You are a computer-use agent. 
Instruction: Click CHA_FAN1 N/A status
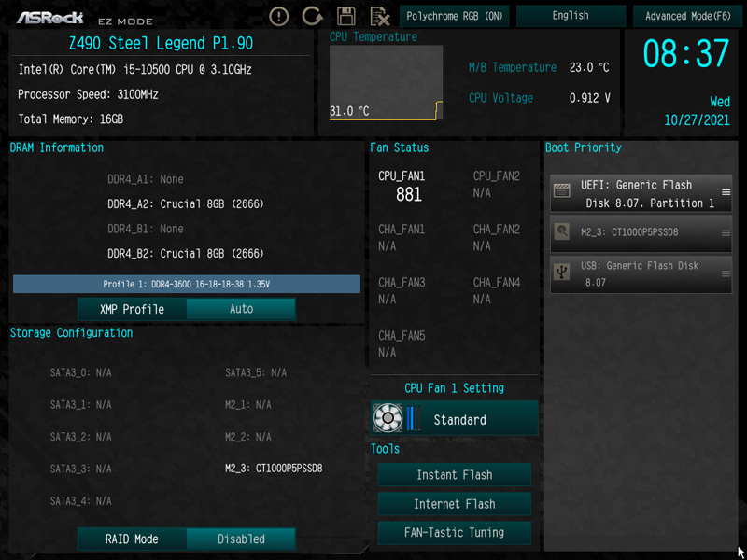pos(402,238)
